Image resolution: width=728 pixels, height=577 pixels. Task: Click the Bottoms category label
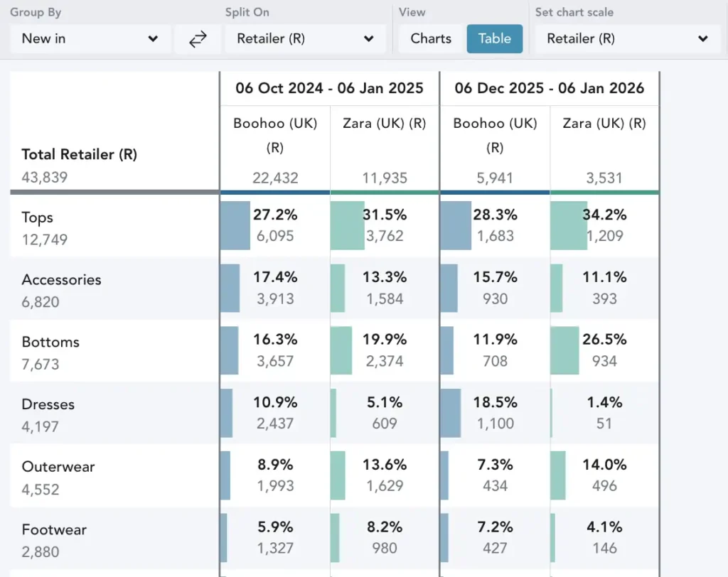pyautogui.click(x=50, y=342)
